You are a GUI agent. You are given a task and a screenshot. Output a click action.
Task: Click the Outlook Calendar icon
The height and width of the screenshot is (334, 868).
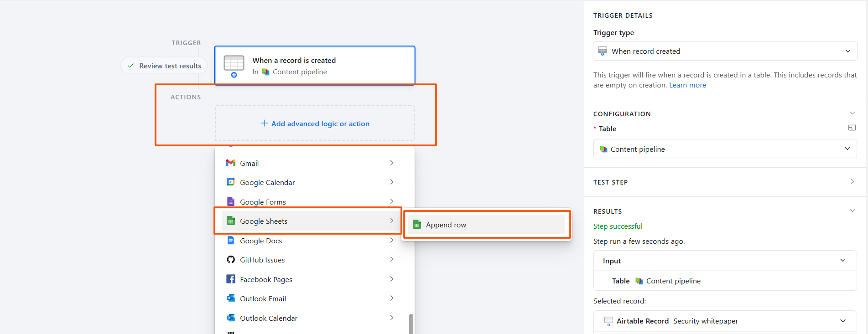(x=231, y=318)
